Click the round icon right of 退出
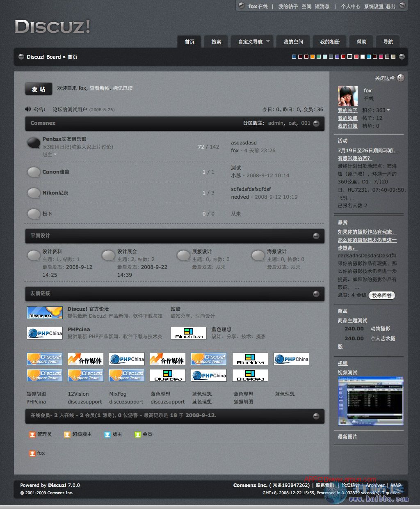The width and height of the screenshot is (420, 509). click(402, 6)
